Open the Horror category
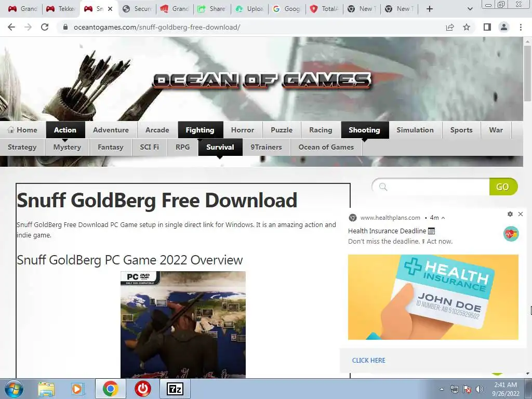The width and height of the screenshot is (532, 399). click(243, 130)
